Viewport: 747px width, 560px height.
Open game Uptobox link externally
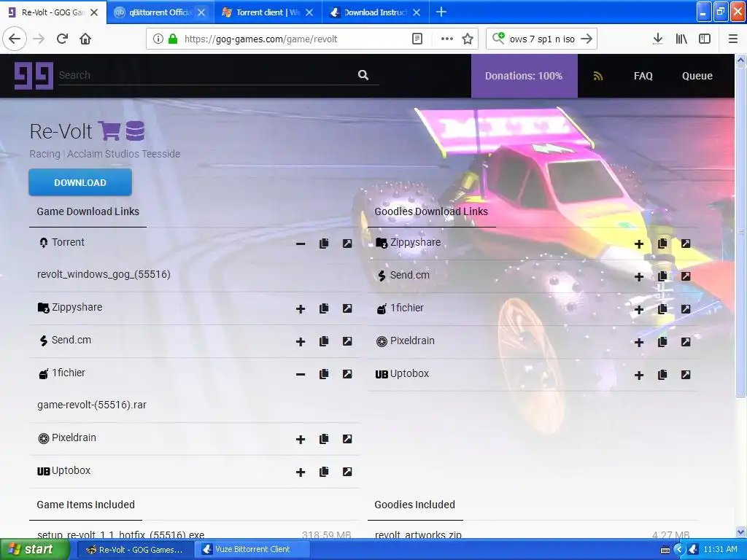347,472
